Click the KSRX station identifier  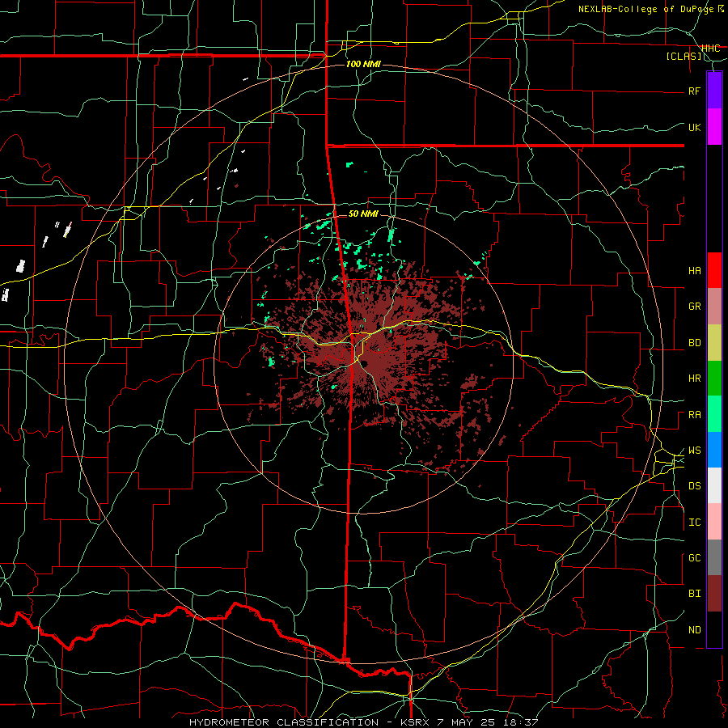pyautogui.click(x=416, y=722)
